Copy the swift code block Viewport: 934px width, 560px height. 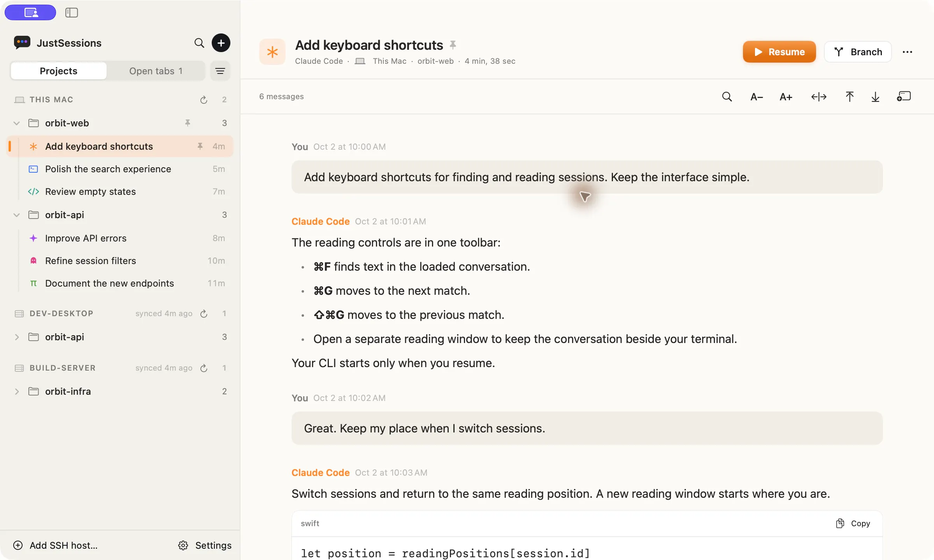pyautogui.click(x=853, y=523)
